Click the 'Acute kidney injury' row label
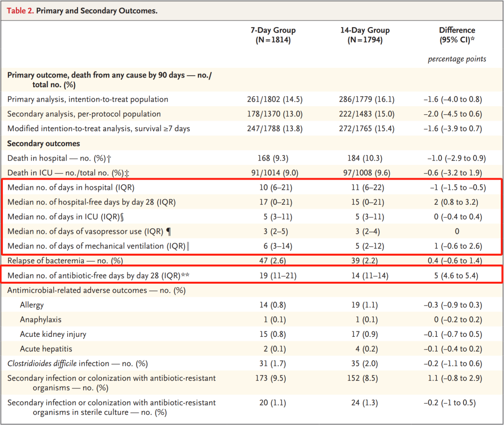The height and width of the screenshot is (425, 504). click(x=53, y=334)
